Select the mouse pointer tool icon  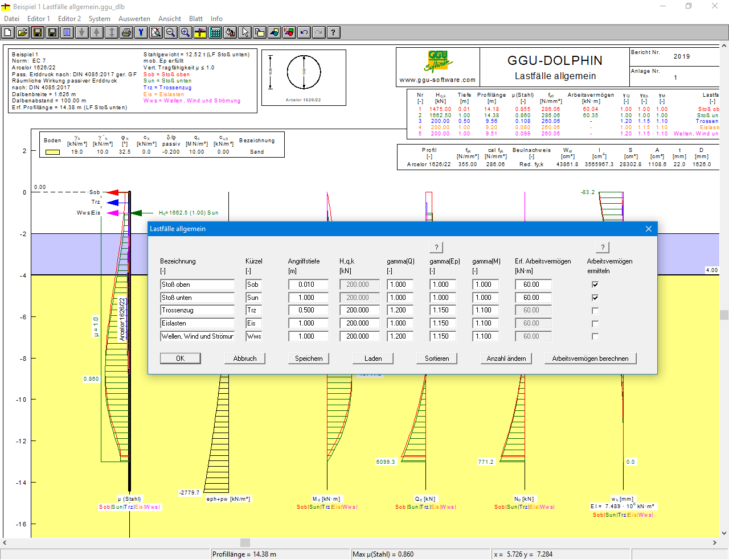click(245, 32)
